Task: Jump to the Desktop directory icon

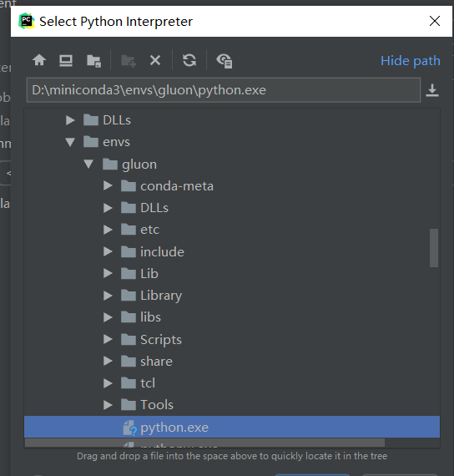Action: (66, 60)
